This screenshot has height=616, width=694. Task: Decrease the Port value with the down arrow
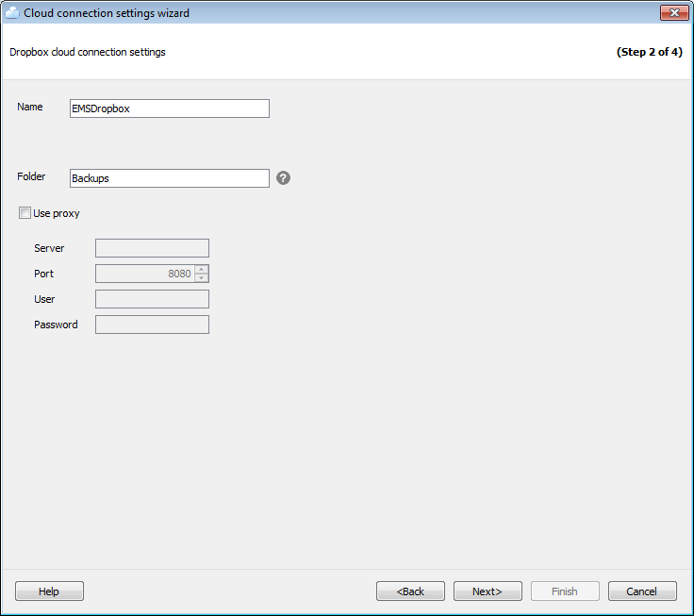[202, 278]
